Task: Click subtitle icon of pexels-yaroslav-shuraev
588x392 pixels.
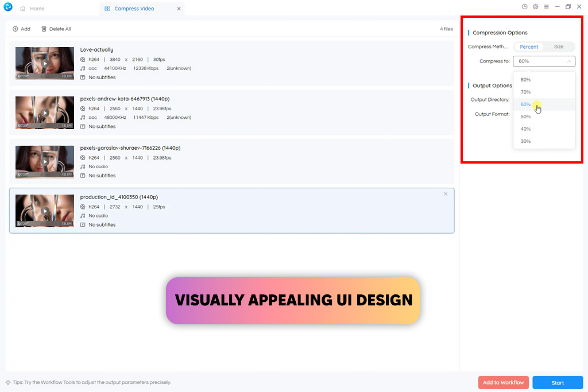Action: tap(83, 176)
